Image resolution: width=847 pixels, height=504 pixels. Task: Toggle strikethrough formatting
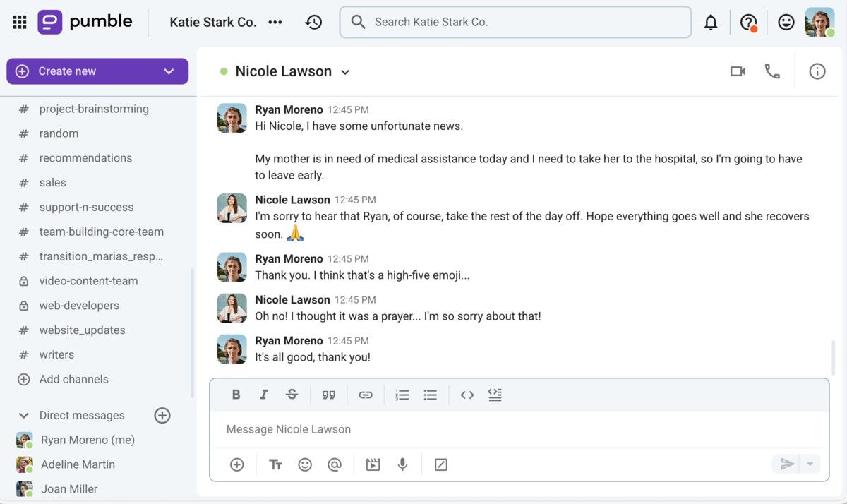click(292, 395)
